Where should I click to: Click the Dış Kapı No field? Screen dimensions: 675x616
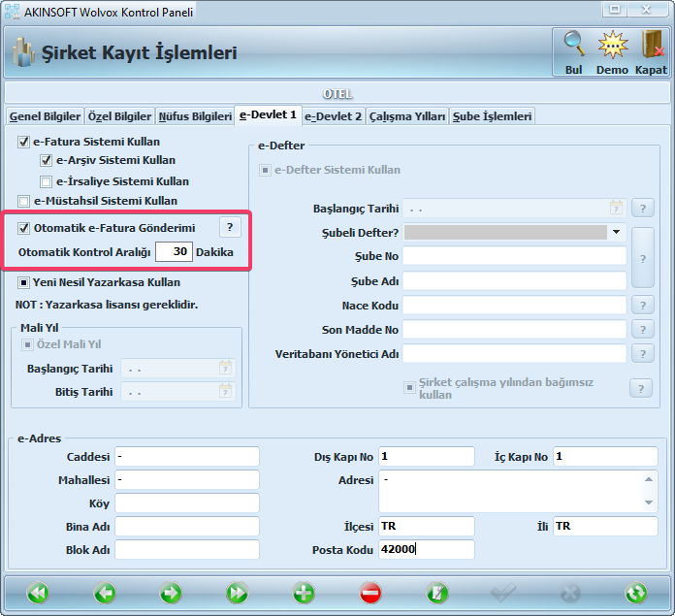[x=427, y=456]
